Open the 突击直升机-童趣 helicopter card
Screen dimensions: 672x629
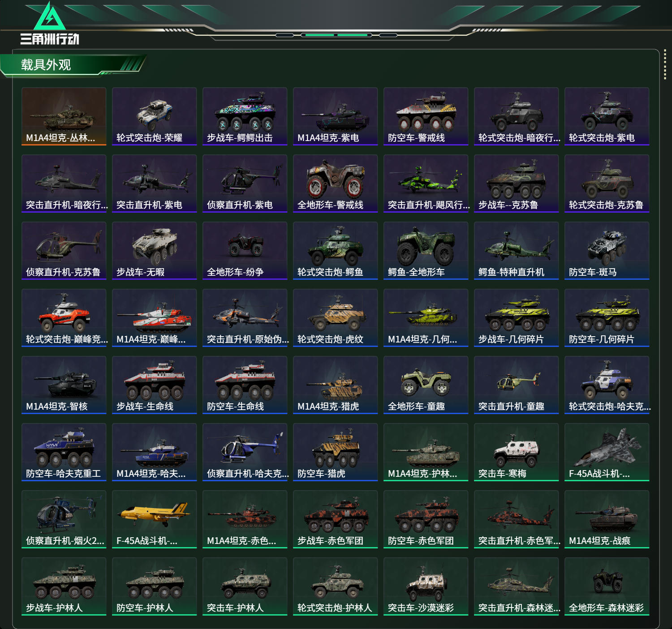[517, 385]
